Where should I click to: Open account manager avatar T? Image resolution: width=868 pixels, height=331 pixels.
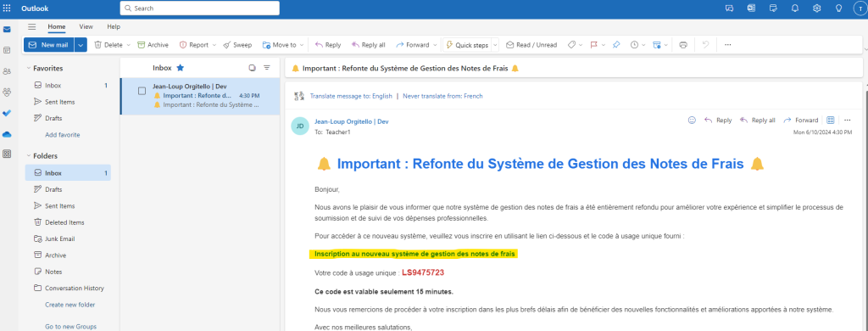pyautogui.click(x=860, y=8)
